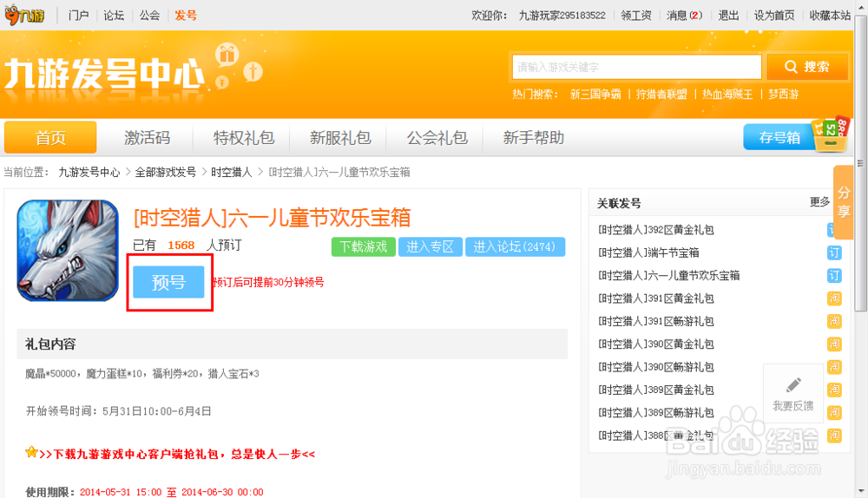Click the 淘 icon next to 389区畅游礼包
Screen dimensions: 868x498
pos(833,412)
